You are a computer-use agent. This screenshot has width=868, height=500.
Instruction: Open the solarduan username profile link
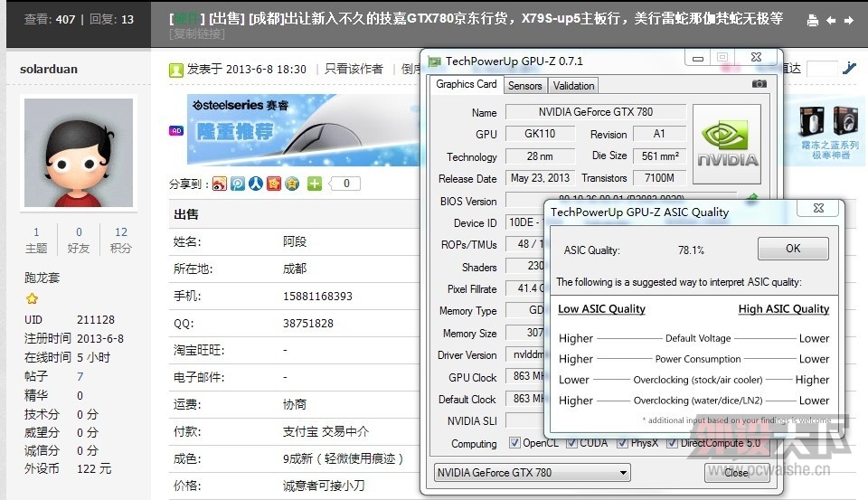49,70
